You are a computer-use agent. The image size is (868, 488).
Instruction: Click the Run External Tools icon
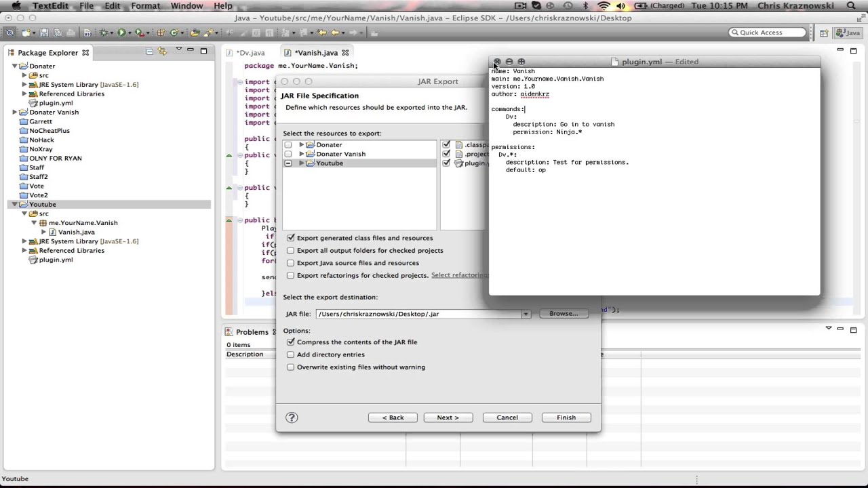click(139, 33)
